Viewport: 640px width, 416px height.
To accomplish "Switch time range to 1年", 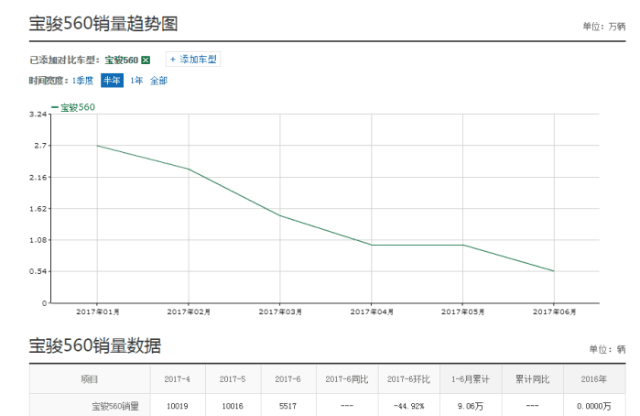I will [x=136, y=80].
